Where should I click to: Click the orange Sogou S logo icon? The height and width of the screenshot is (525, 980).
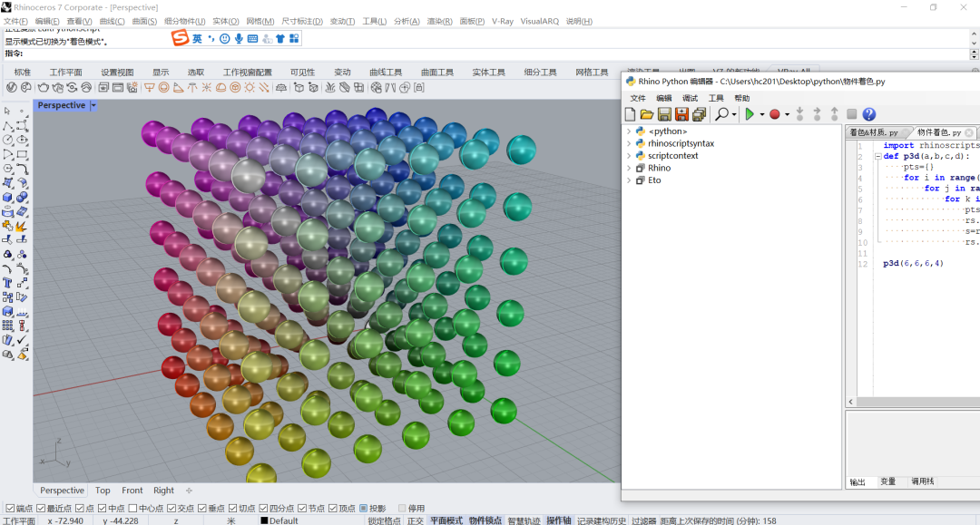180,38
